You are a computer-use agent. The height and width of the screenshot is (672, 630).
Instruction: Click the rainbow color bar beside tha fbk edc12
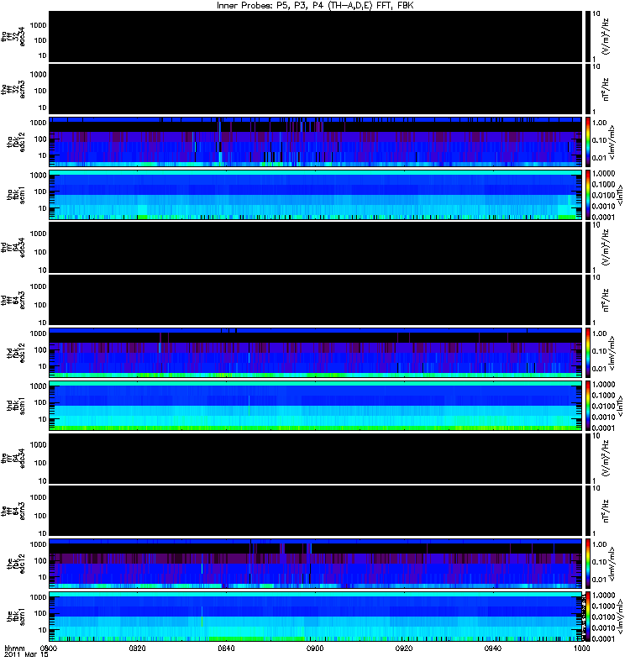click(587, 141)
